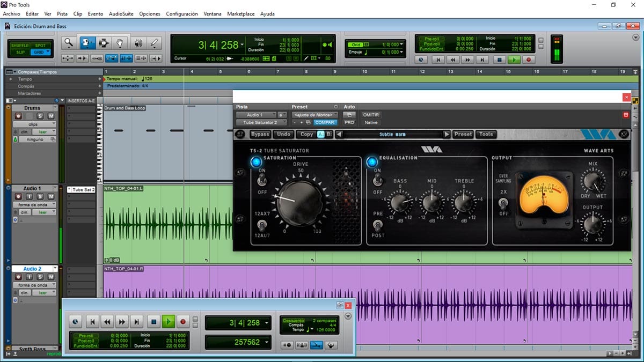Return to zero in main toolbar transport
The width and height of the screenshot is (644, 362).
[438, 60]
